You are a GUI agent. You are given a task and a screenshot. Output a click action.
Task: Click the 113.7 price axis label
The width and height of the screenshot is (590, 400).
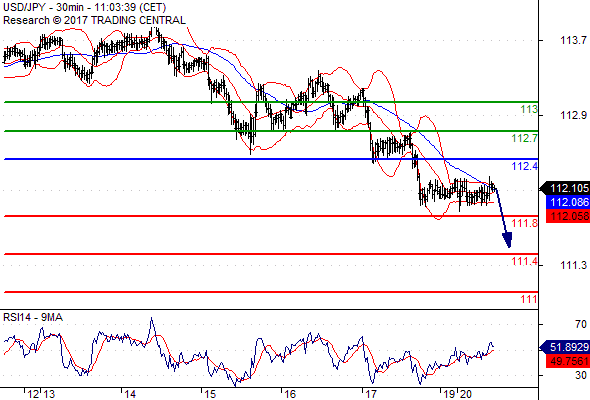[573, 40]
